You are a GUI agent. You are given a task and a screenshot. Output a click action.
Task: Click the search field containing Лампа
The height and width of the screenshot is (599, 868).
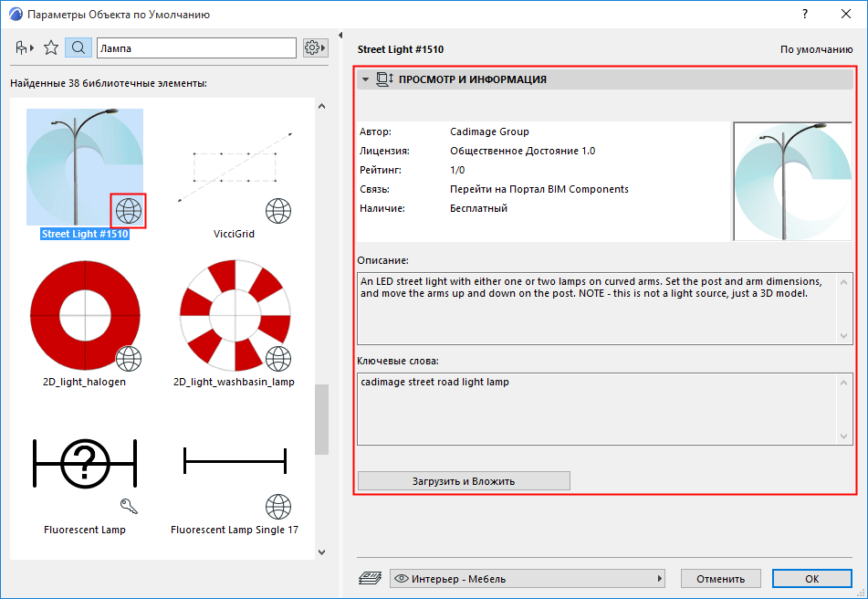point(196,48)
